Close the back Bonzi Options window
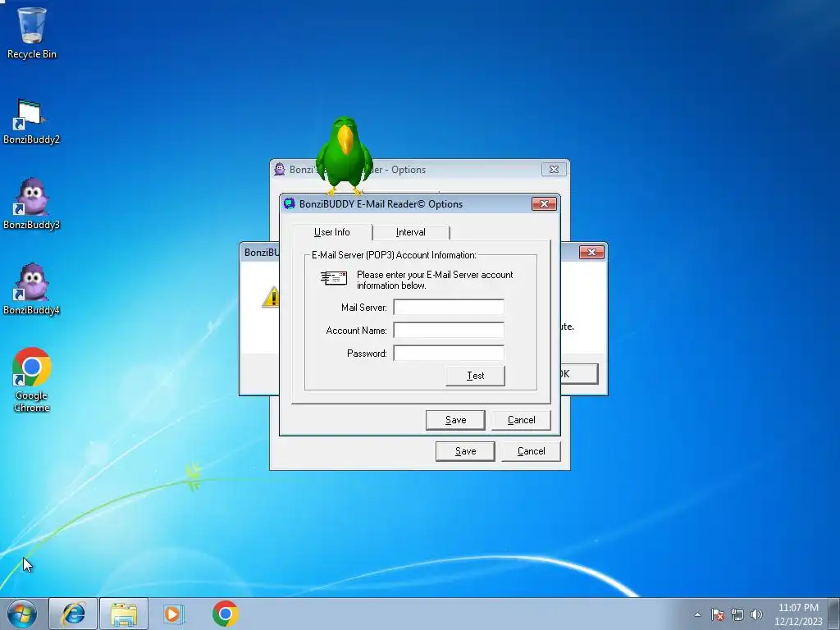This screenshot has height=630, width=840. click(554, 169)
